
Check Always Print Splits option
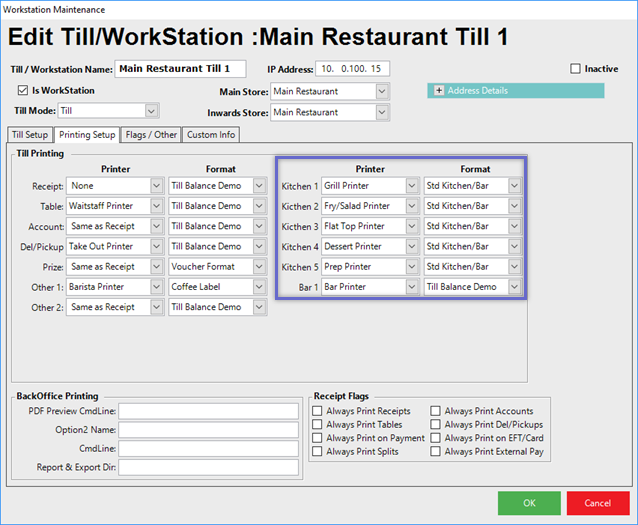pyautogui.click(x=318, y=452)
